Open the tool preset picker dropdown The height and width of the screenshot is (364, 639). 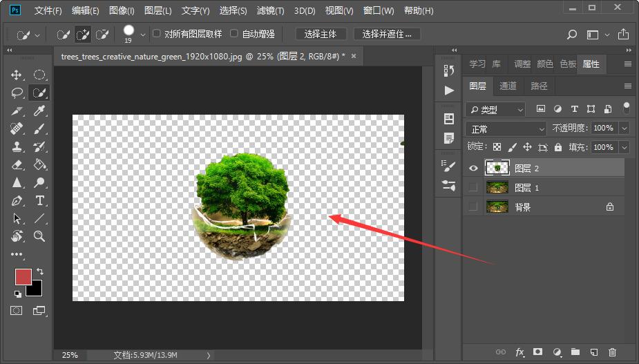click(x=37, y=35)
